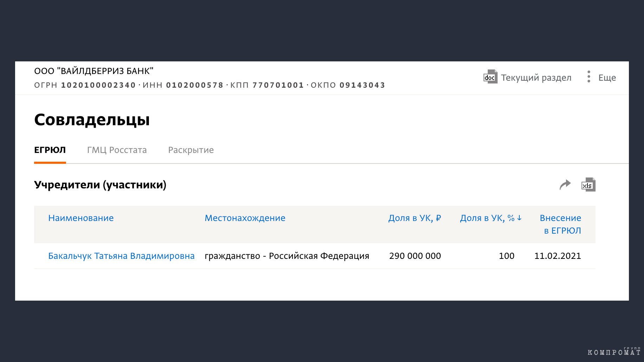Click the sort arrow beside Доля в УК, %
This screenshot has height=362, width=644.
point(519,218)
